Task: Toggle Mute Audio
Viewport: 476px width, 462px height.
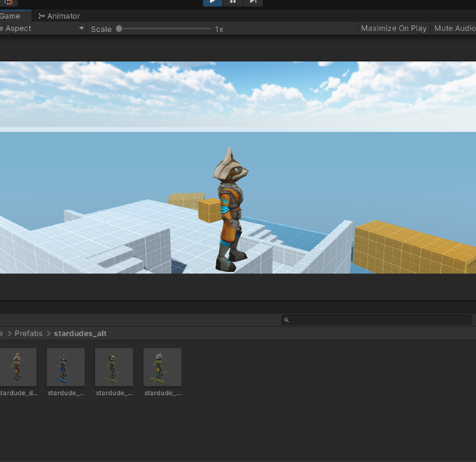Action: point(454,28)
